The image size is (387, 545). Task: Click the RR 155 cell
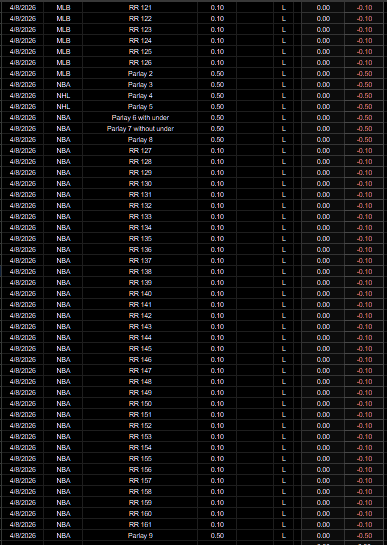point(140,459)
